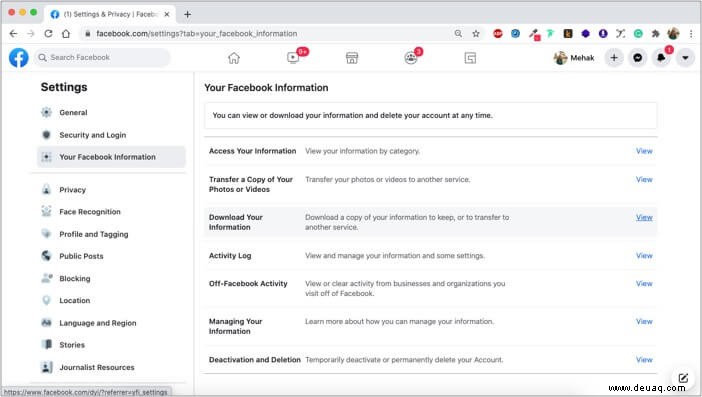Open Journalist Resources settings
The height and width of the screenshot is (397, 702).
(111, 367)
